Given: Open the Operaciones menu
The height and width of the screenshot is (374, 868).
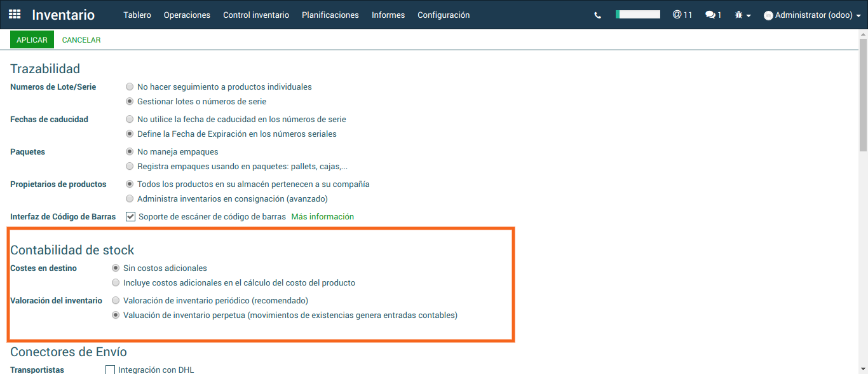Looking at the screenshot, I should pyautogui.click(x=187, y=15).
